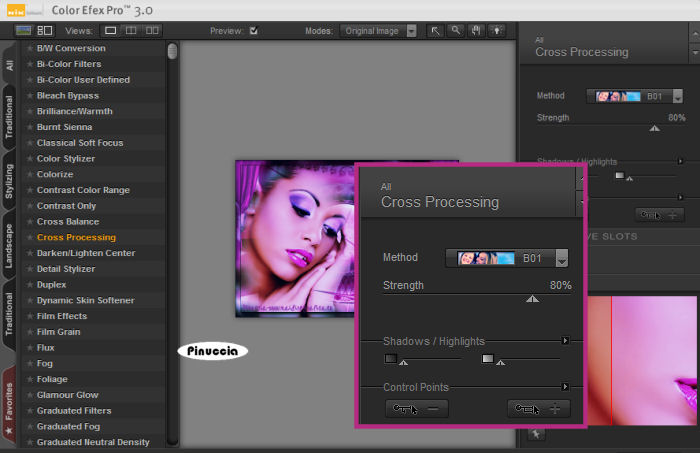The image size is (700, 453).
Task: Toggle favorite star for Film Grain
Action: (30, 332)
